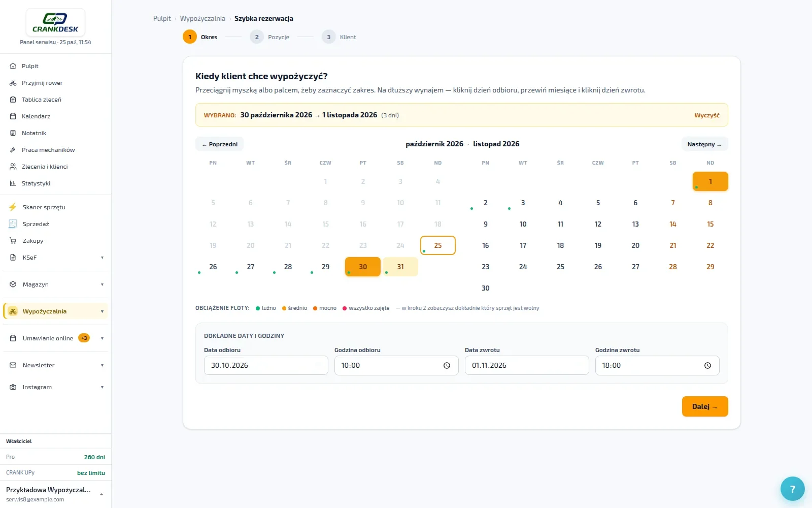This screenshot has height=508, width=812.
Task: Click the +3 badge on Umawianie online
Action: coord(84,338)
